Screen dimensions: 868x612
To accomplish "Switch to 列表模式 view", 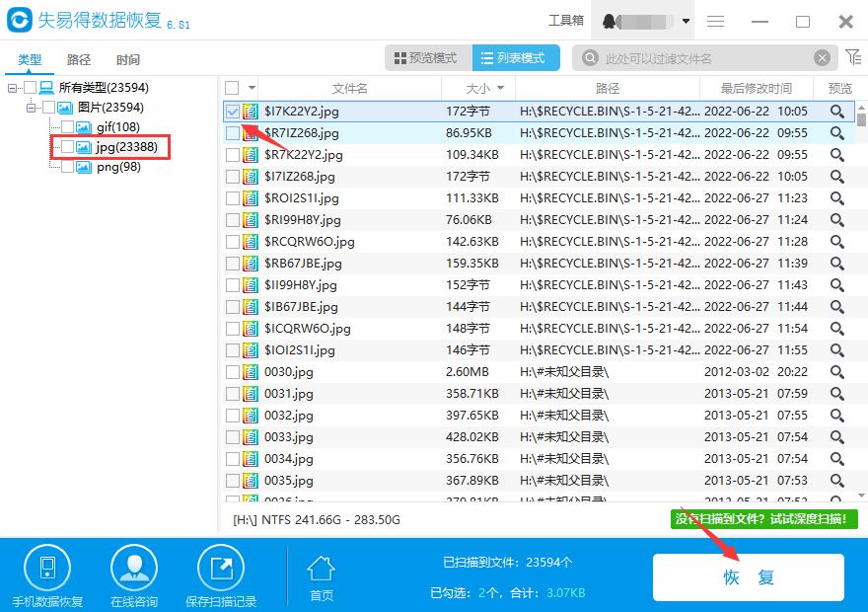I will click(x=516, y=57).
